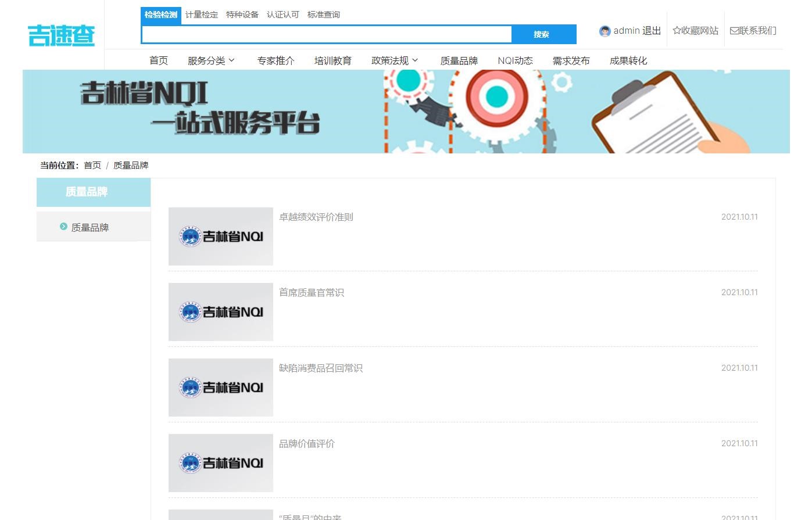Click the bullet icon beside sidebar 质量品牌
The width and height of the screenshot is (812, 520).
click(x=63, y=227)
